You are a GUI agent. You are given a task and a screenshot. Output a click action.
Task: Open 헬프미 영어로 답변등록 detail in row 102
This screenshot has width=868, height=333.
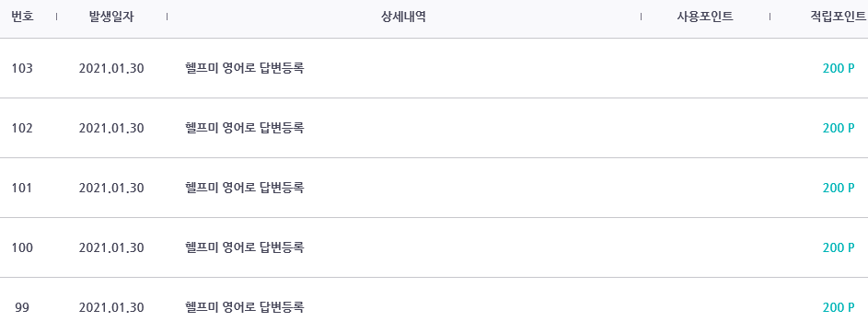tap(244, 129)
